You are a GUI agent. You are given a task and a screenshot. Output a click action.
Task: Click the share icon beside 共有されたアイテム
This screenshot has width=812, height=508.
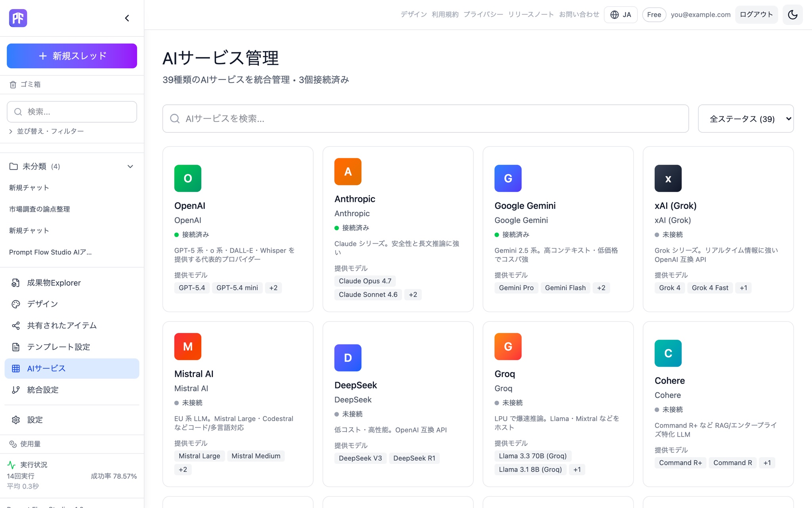coord(16,325)
